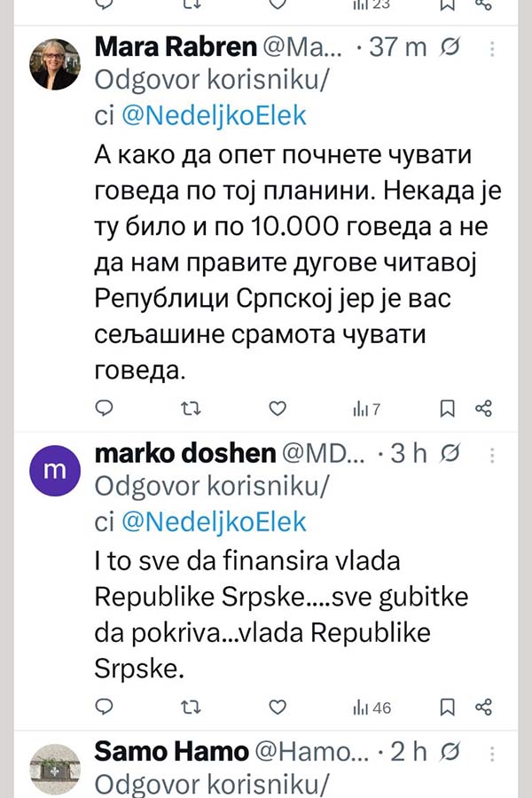Like Mara Rabren's tweet

(278, 408)
